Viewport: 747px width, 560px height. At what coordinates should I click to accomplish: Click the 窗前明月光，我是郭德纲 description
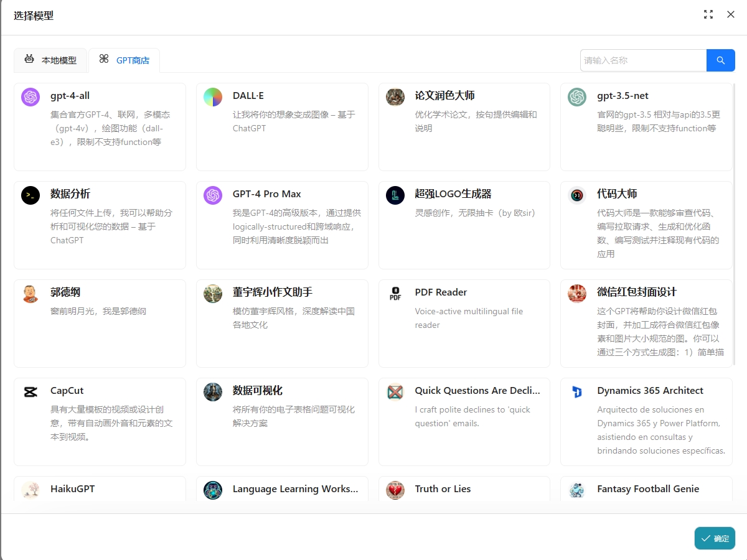98,311
